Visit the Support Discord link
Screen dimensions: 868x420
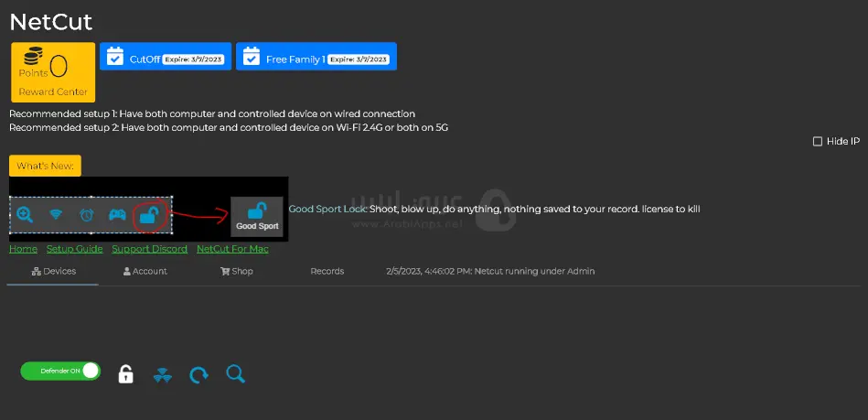coord(149,249)
